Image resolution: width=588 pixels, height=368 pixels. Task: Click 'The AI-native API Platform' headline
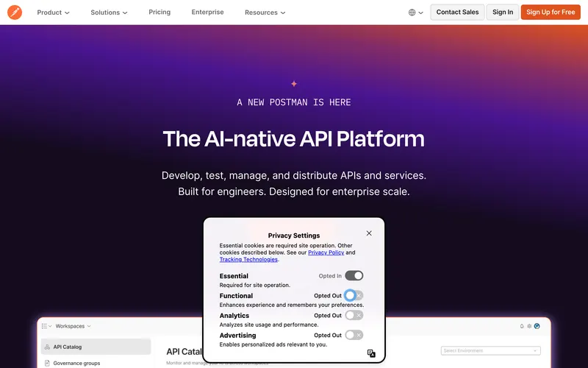click(x=294, y=138)
